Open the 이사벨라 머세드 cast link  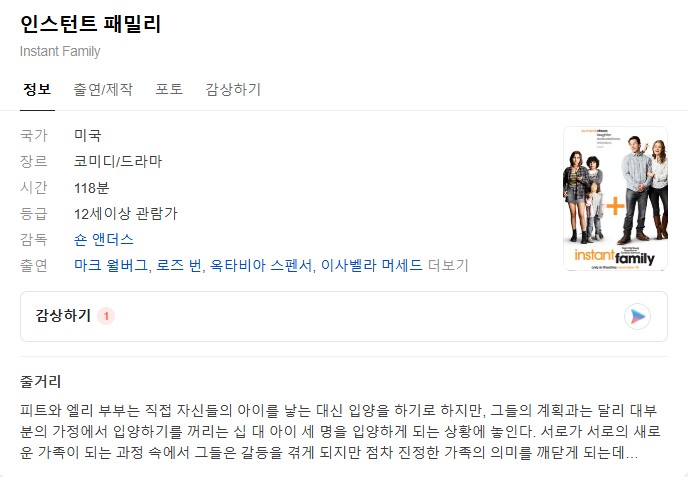371,265
